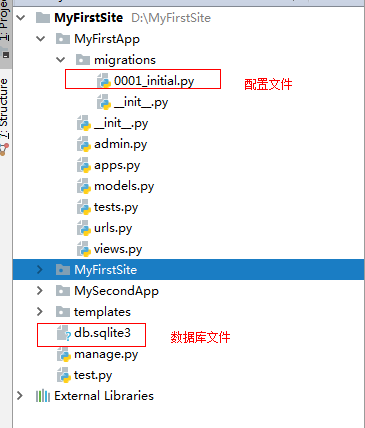Select the MyFirstApp folder label
The height and width of the screenshot is (428, 365).
[107, 39]
